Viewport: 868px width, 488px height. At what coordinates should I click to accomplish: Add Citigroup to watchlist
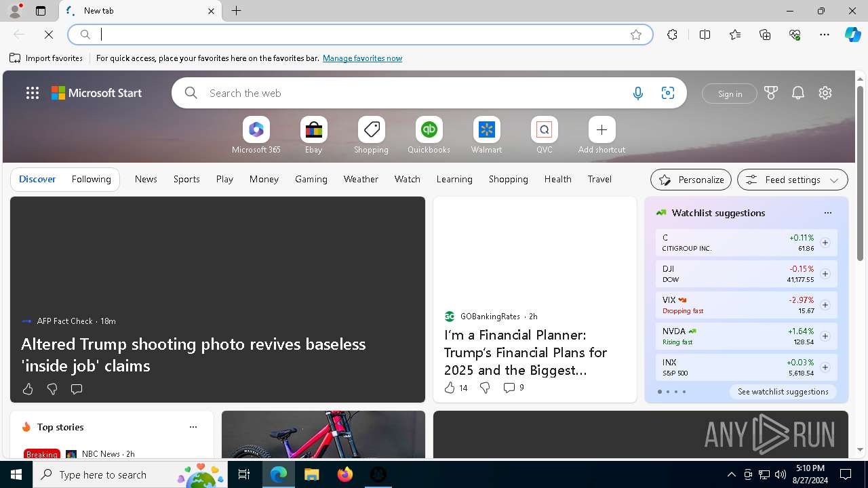[825, 243]
